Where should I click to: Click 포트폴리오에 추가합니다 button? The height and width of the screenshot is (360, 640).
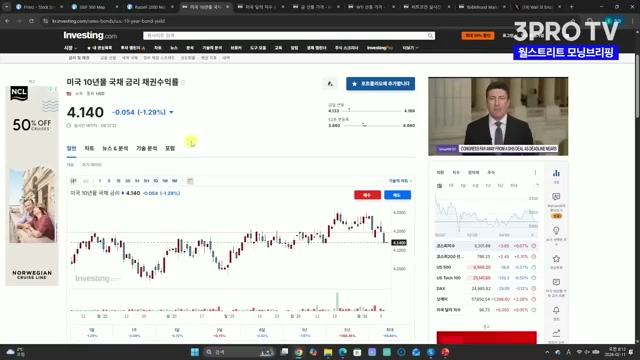380,84
